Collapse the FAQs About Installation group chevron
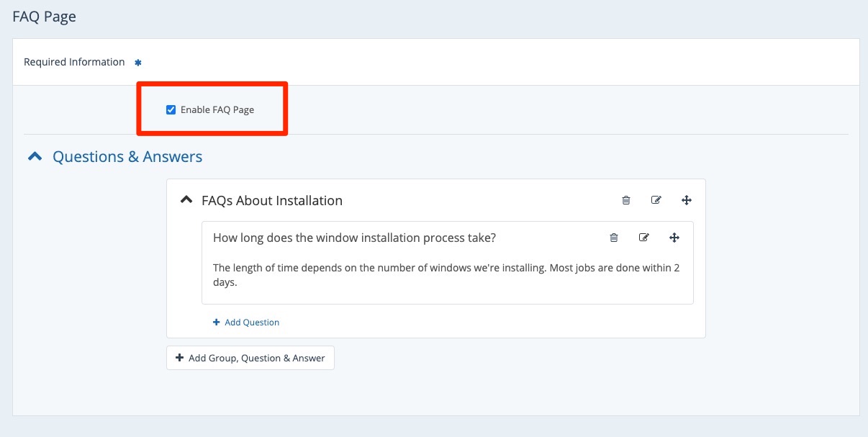Viewport: 868px width, 437px height. point(186,200)
